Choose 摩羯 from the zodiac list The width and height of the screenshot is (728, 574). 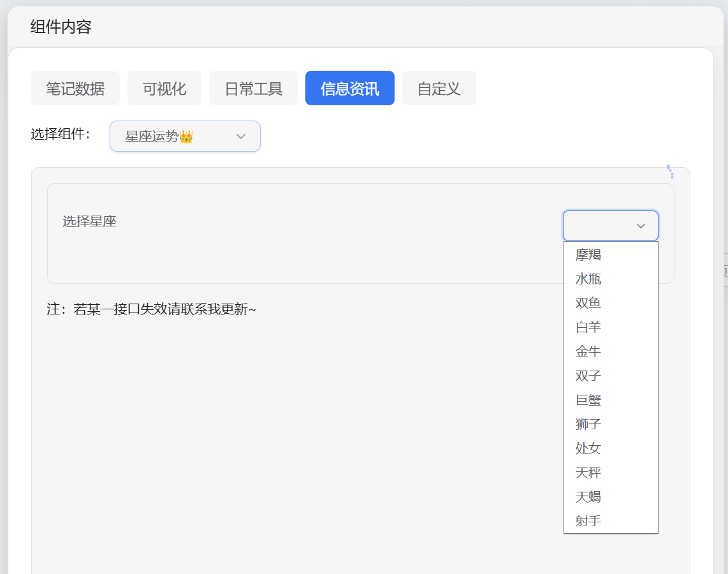pos(611,254)
